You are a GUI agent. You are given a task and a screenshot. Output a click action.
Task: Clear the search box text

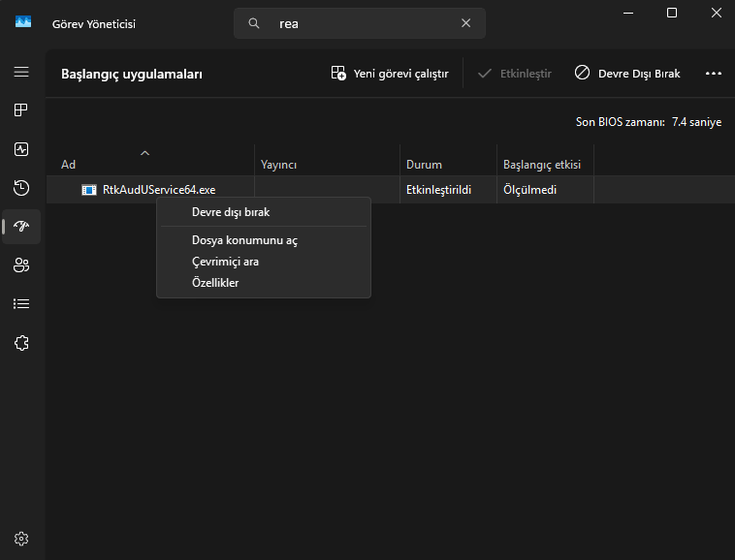point(466,23)
